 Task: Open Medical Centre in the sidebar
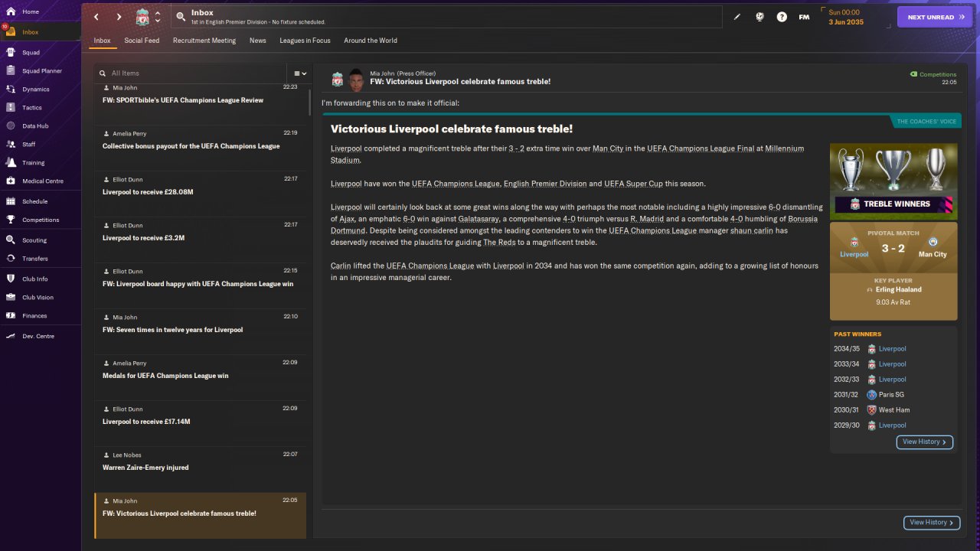42,181
